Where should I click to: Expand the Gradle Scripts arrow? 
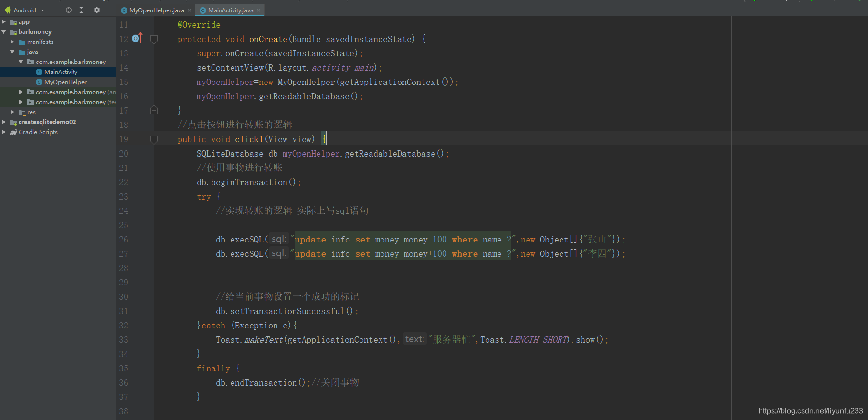4,132
